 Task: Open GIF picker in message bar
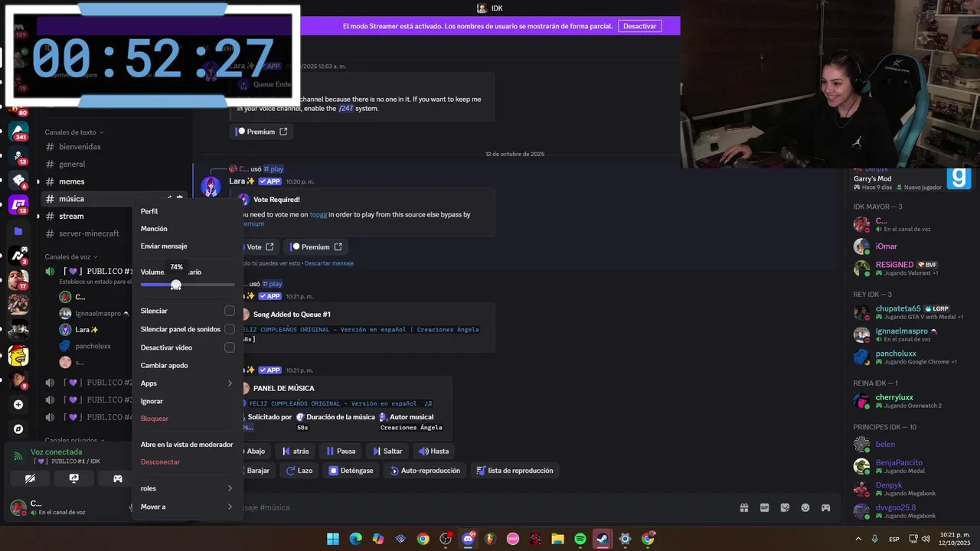764,507
